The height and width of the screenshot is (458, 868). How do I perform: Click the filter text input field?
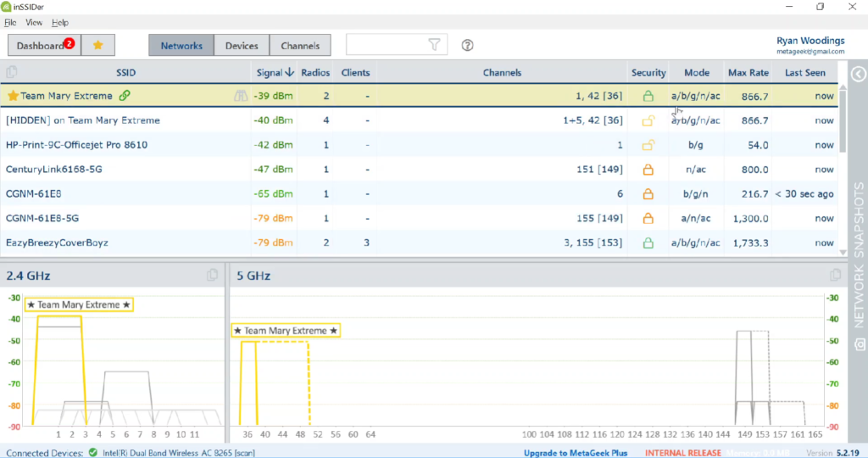coord(387,45)
